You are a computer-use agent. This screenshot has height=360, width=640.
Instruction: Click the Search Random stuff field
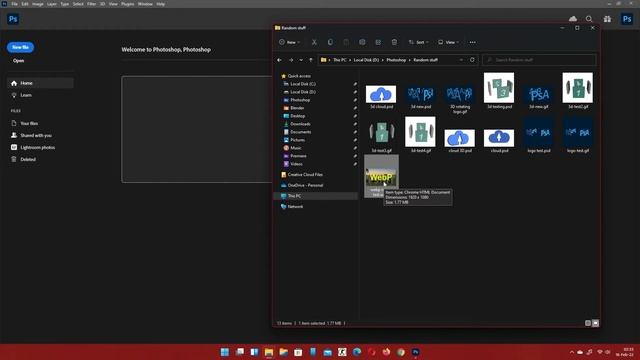coord(539,60)
